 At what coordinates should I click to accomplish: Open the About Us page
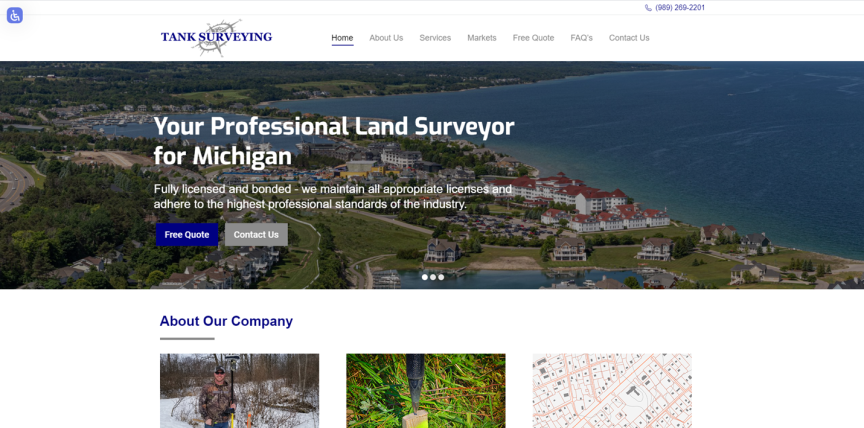tap(386, 38)
